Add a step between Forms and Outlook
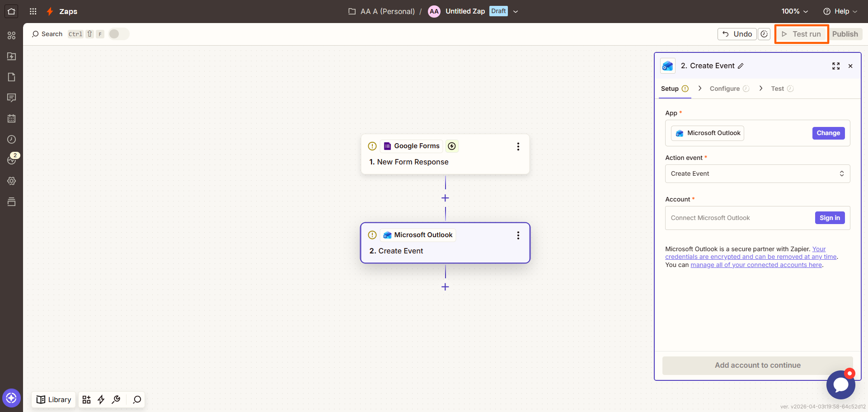This screenshot has height=412, width=868. pos(445,198)
